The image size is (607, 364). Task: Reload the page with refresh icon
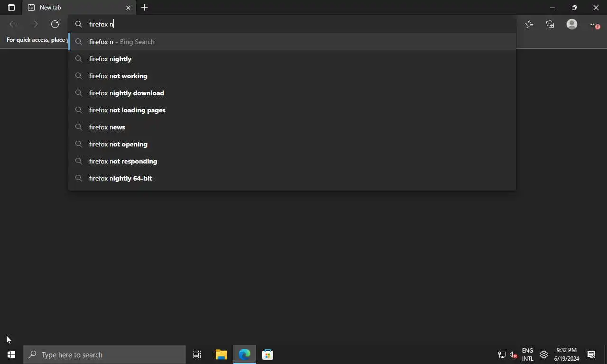coord(55,24)
